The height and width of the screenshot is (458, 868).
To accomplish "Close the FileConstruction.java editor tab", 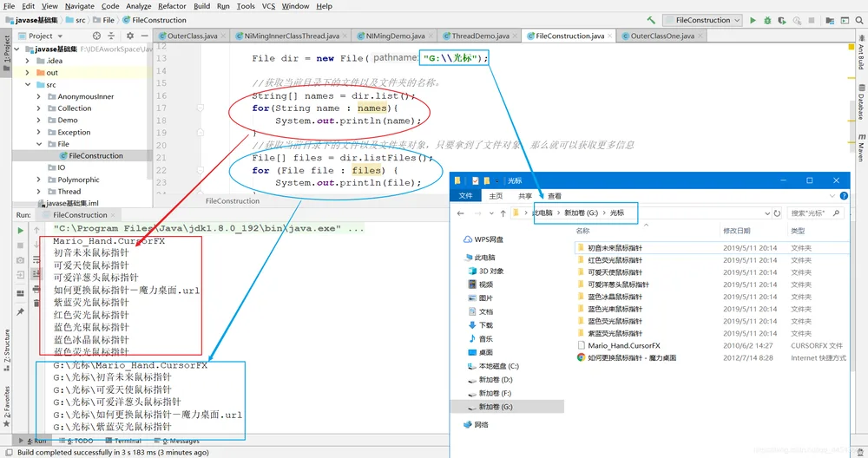I will tap(610, 36).
